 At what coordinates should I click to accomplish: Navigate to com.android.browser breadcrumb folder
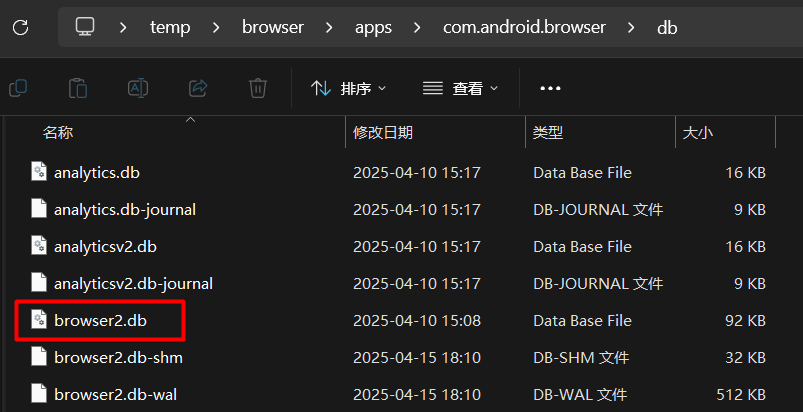point(524,27)
